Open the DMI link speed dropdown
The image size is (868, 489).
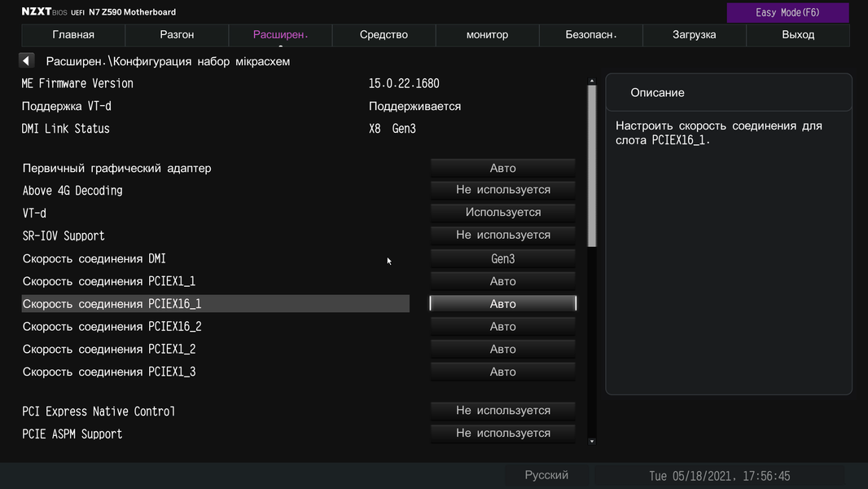tap(502, 259)
